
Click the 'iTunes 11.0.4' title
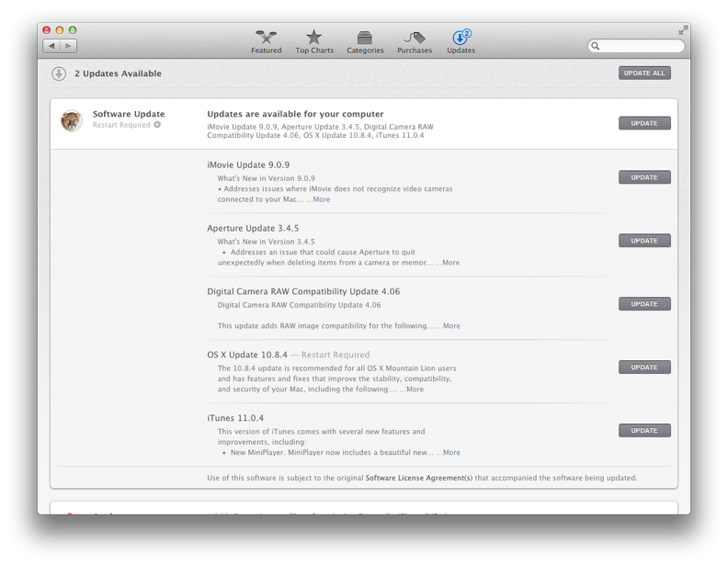coord(235,418)
